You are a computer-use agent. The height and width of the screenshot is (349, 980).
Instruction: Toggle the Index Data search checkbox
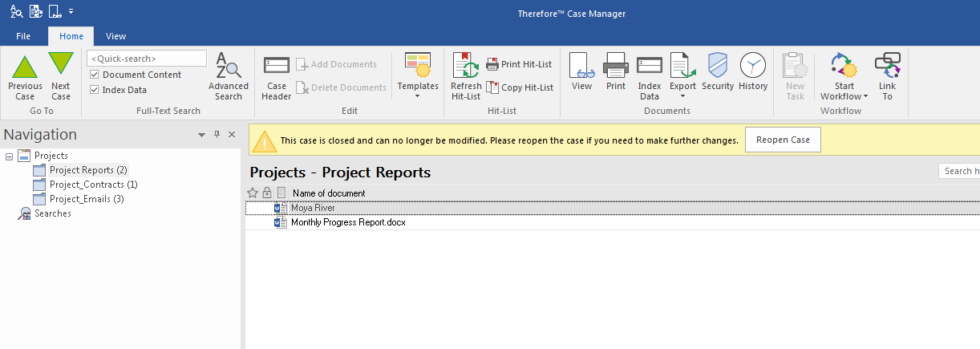coord(95,90)
